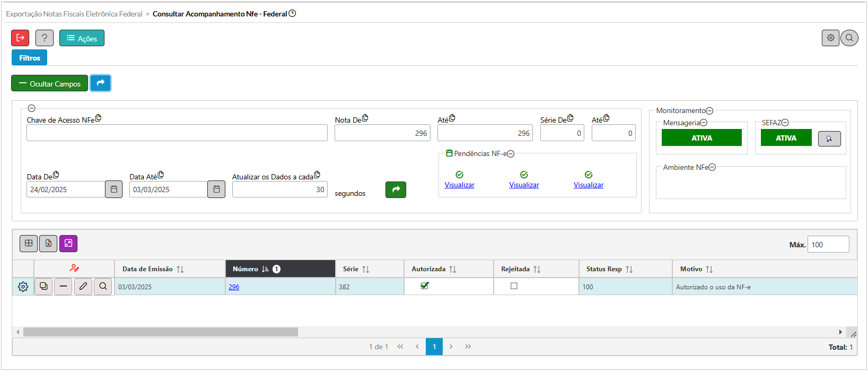Image resolution: width=868 pixels, height=371 pixels.
Task: Toggle the Rejeitada checkbox in row 296
Action: pyautogui.click(x=514, y=286)
